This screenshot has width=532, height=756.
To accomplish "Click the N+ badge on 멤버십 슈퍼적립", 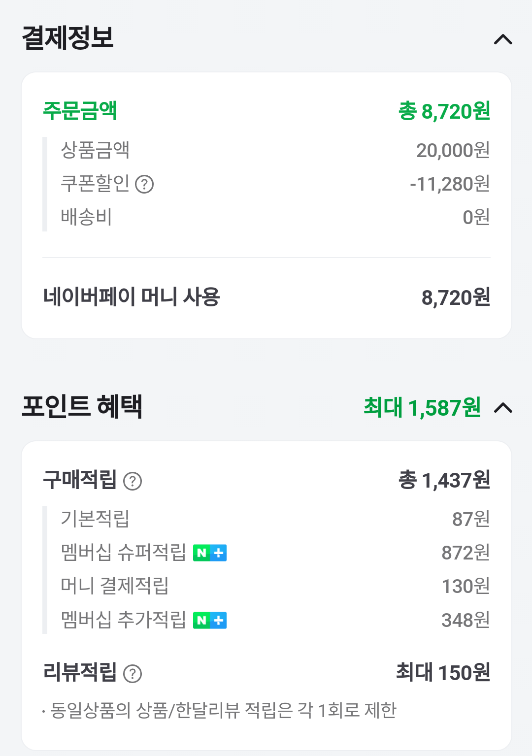I will 210,553.
